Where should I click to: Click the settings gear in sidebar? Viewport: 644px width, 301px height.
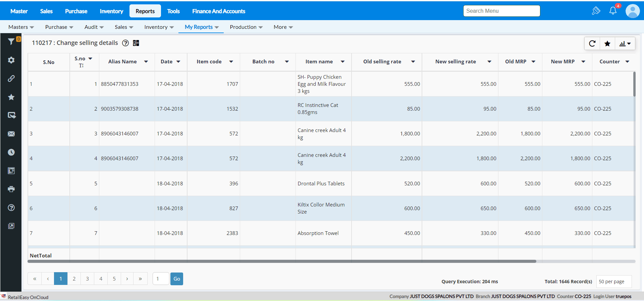tap(11, 60)
